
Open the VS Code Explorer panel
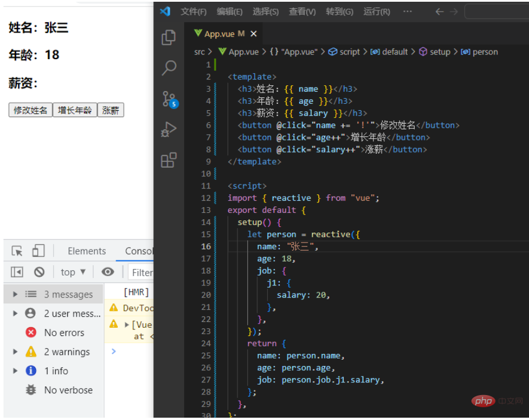tap(168, 37)
